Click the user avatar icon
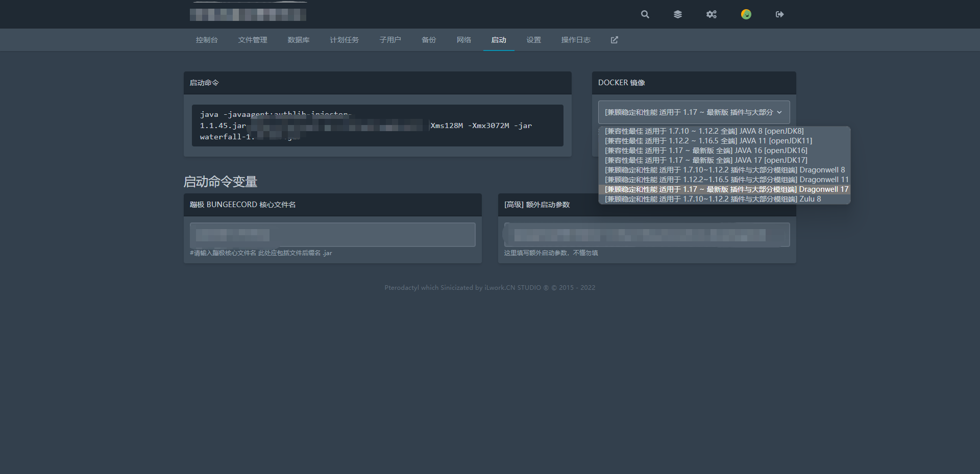Screen dimensions: 980x474 pos(746,14)
